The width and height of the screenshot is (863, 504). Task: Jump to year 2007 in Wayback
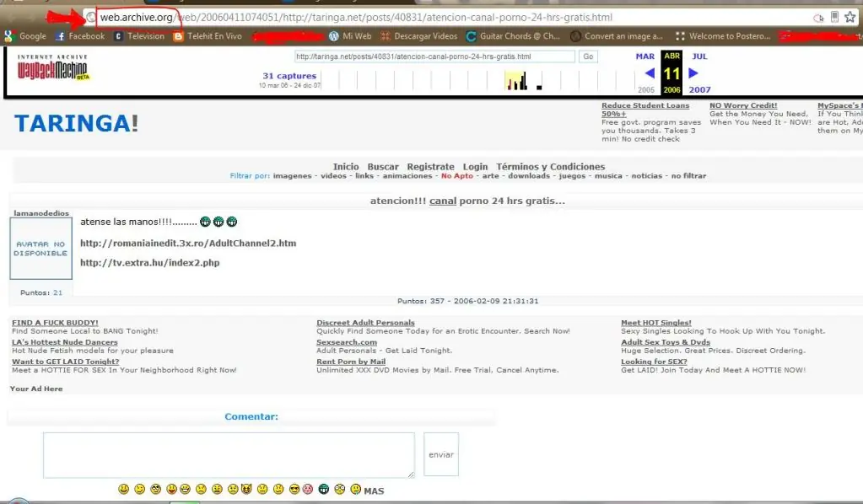[699, 89]
